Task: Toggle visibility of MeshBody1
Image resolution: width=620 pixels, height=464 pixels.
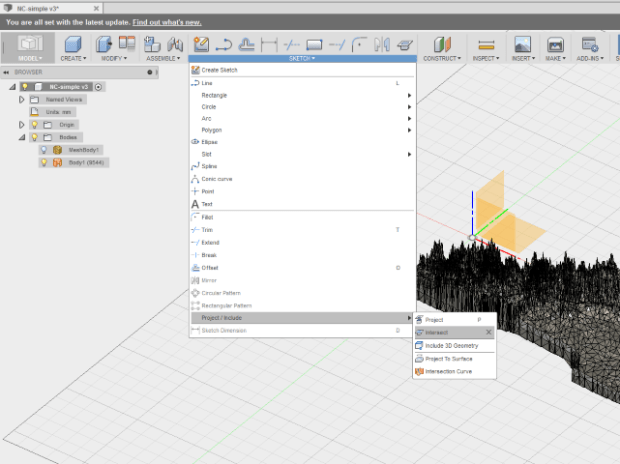Action: pos(44,150)
